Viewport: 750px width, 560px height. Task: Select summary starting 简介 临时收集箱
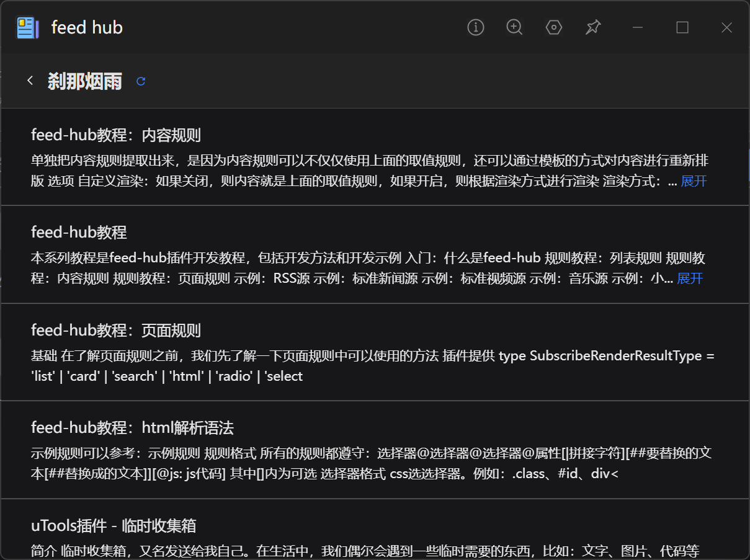click(x=366, y=551)
